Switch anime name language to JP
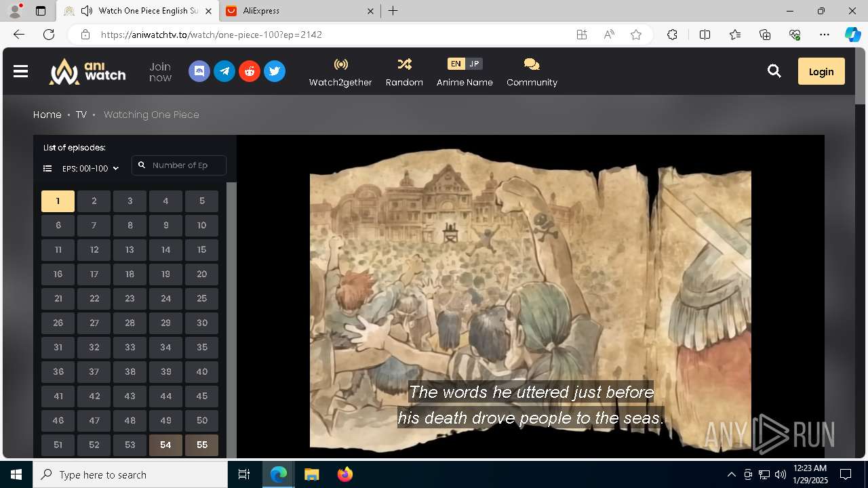This screenshot has height=488, width=868. 474,64
